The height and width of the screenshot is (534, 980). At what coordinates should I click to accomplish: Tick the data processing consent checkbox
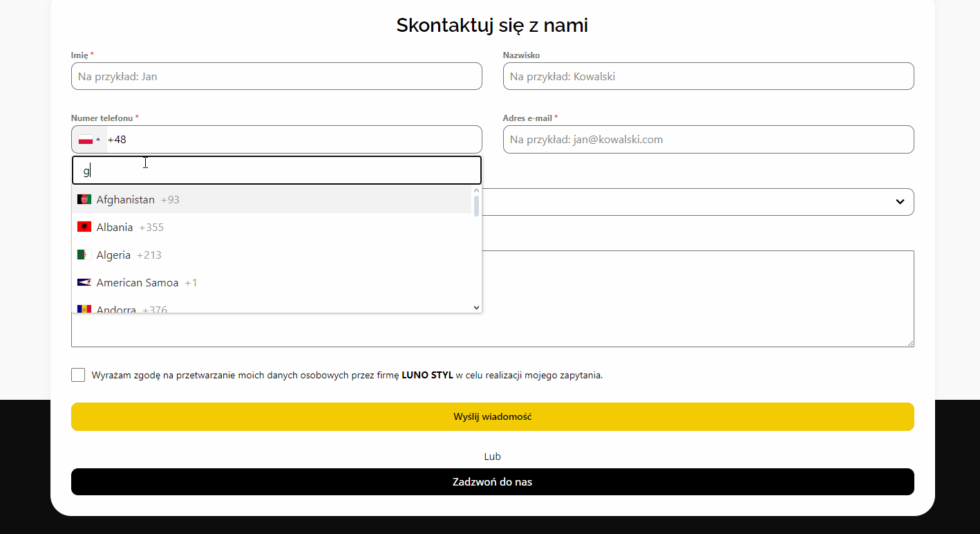point(78,375)
